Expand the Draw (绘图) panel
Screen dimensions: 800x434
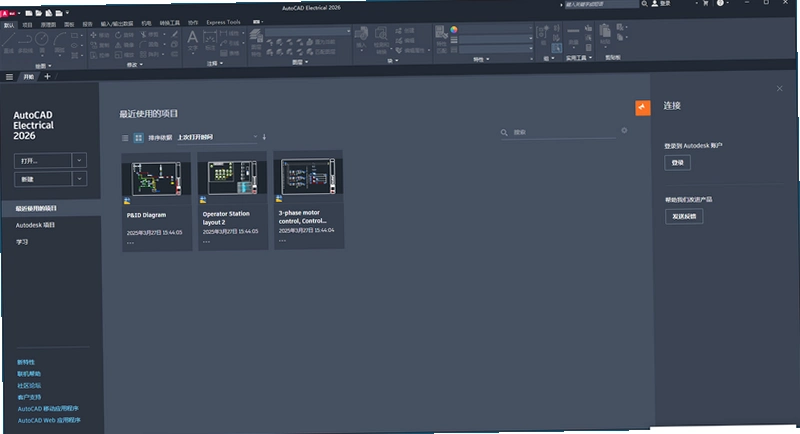tap(43, 66)
